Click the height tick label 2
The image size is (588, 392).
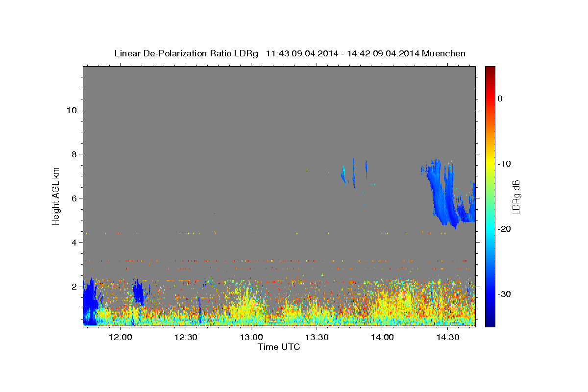[x=74, y=287]
